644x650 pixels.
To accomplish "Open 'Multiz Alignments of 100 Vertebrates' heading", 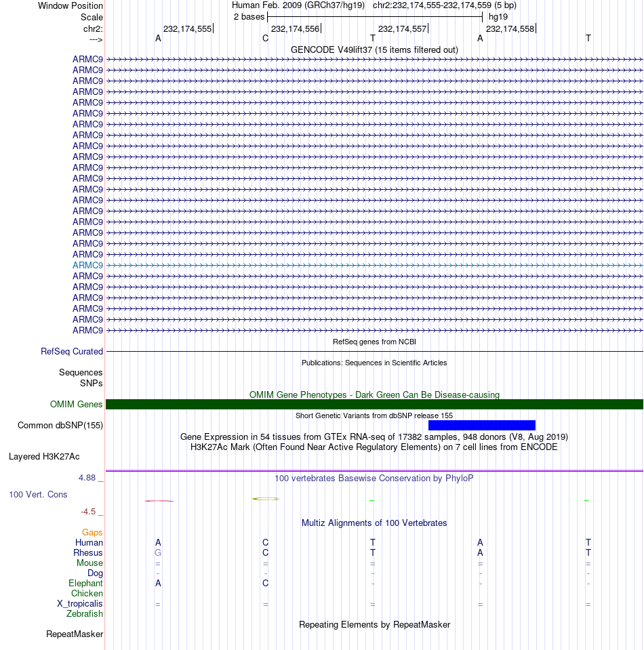I will [374, 523].
